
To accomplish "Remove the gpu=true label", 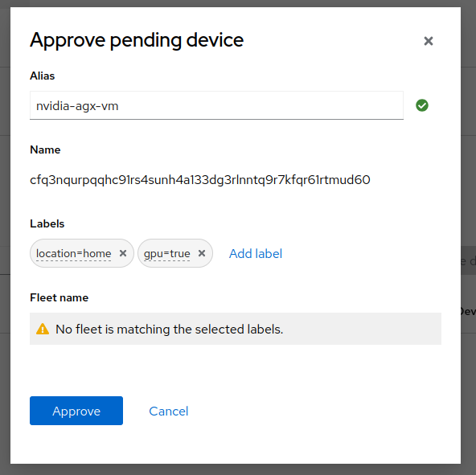I will point(202,253).
